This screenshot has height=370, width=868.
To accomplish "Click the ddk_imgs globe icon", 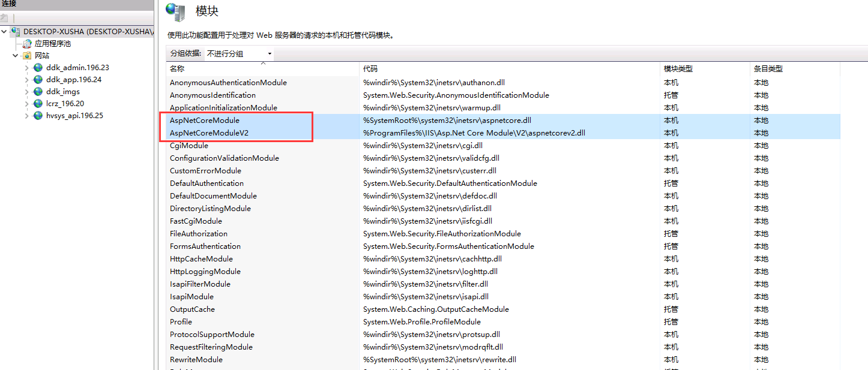I will (38, 92).
